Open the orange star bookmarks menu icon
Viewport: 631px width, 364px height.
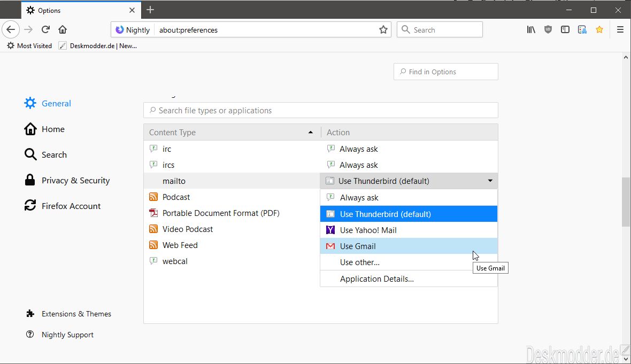pyautogui.click(x=599, y=29)
